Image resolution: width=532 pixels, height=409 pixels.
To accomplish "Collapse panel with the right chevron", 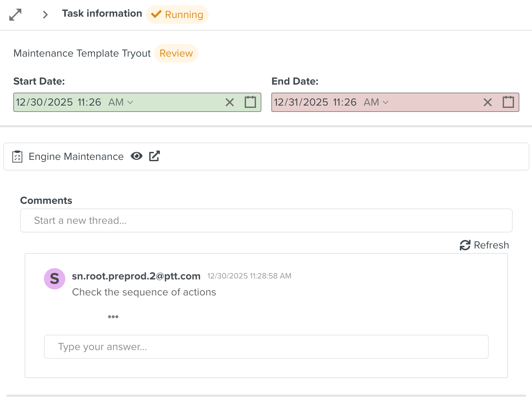I will 45,15.
